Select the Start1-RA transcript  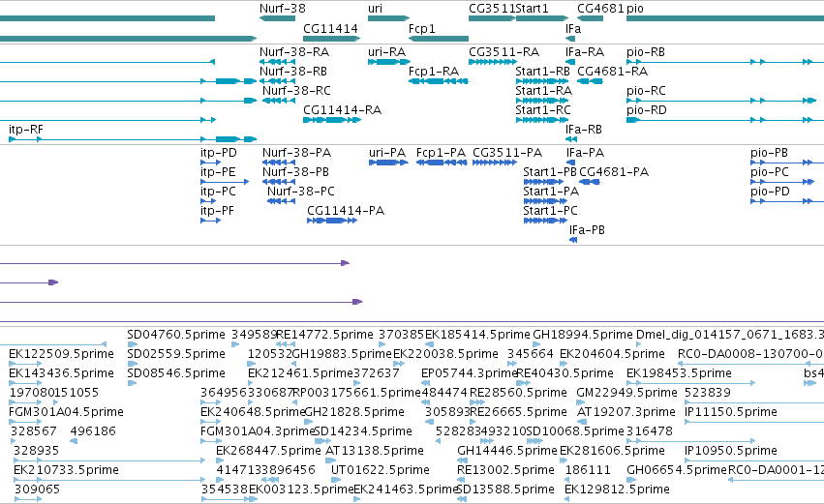click(542, 101)
